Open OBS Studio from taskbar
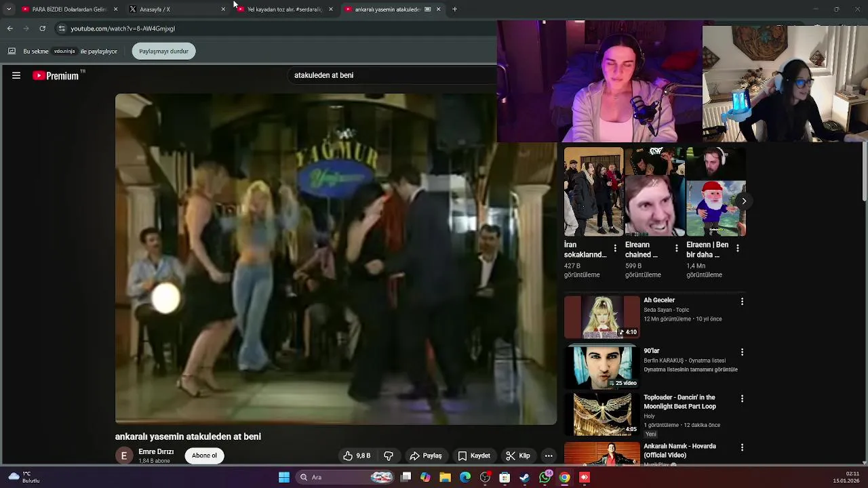The height and width of the screenshot is (488, 868). pyautogui.click(x=485, y=477)
